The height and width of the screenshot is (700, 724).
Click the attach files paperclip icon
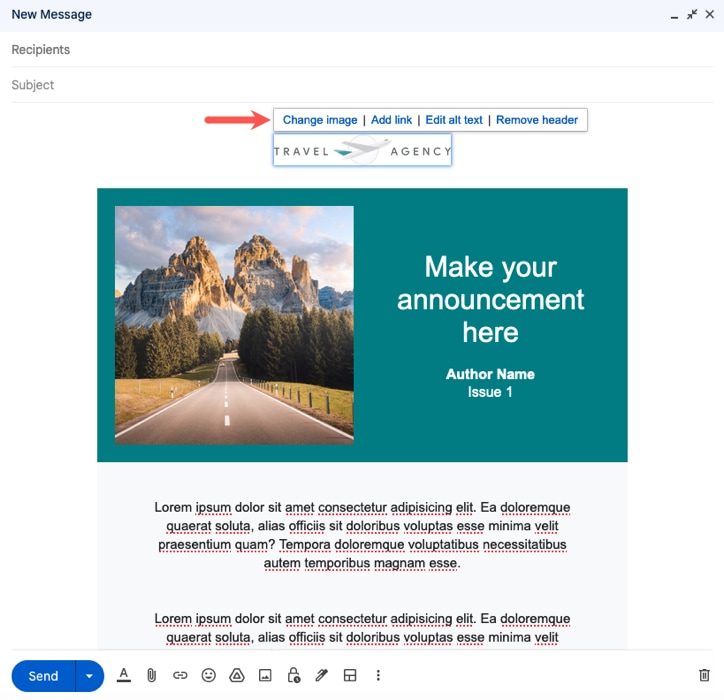(x=152, y=676)
